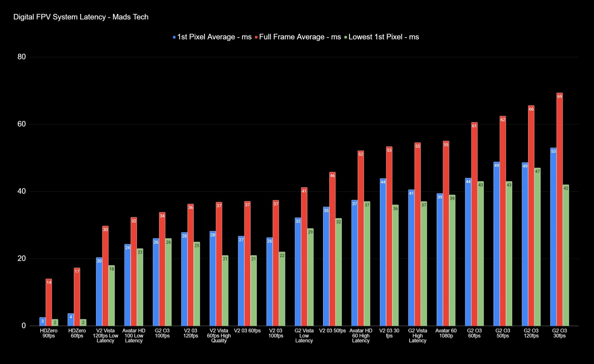The width and height of the screenshot is (594, 364).
Task: Click the red bar labeled 46 for V2 03 50fps
Action: [x=332, y=249]
